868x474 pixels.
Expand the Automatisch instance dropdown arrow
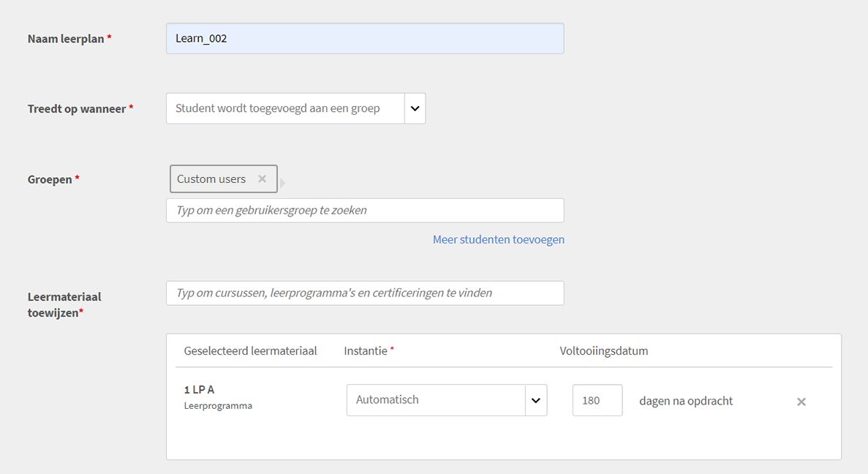click(x=536, y=400)
